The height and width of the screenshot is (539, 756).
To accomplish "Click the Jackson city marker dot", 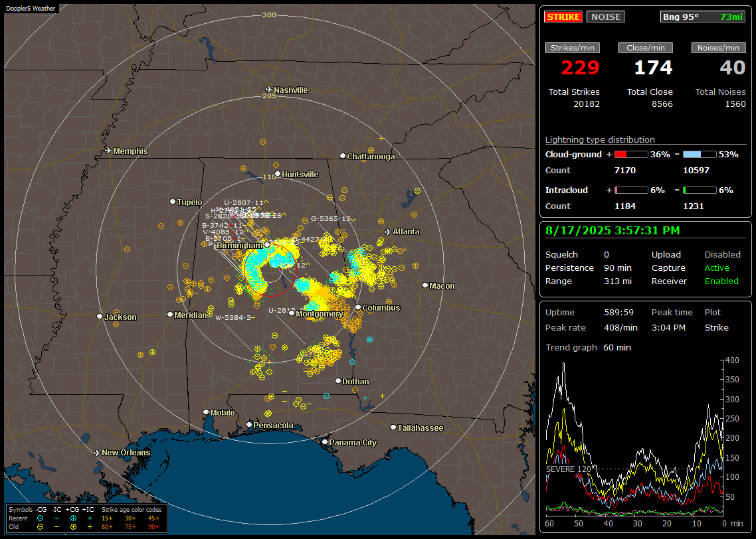I will click(x=100, y=317).
